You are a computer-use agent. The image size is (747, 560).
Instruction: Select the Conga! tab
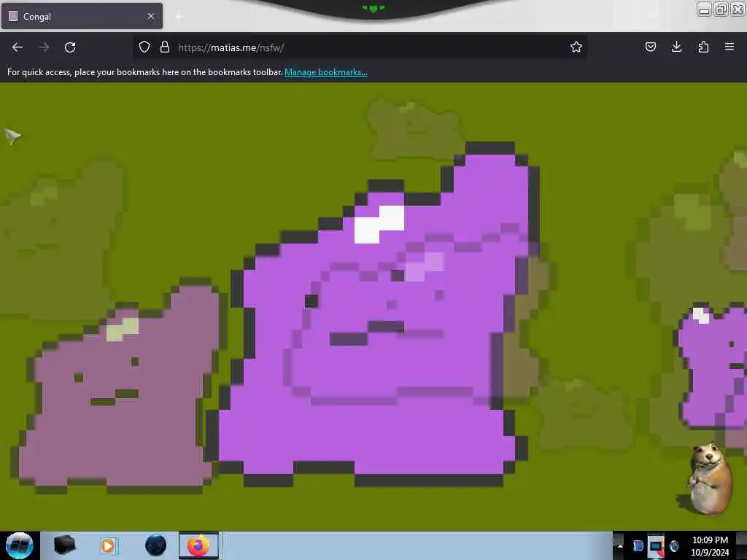tap(82, 16)
